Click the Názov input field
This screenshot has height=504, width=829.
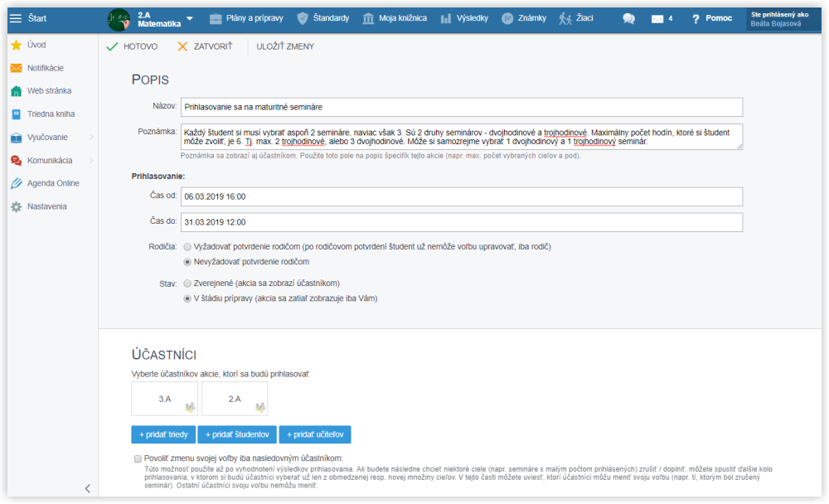pyautogui.click(x=462, y=108)
